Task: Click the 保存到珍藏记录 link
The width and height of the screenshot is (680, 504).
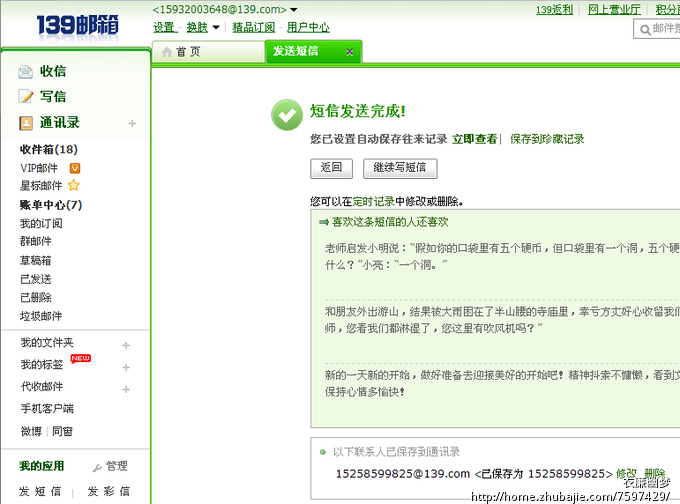Action: (x=547, y=139)
